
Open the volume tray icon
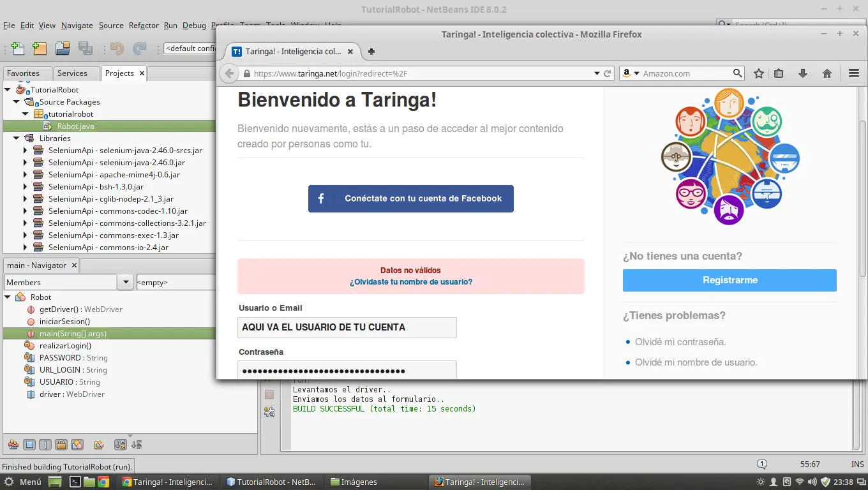click(x=812, y=482)
